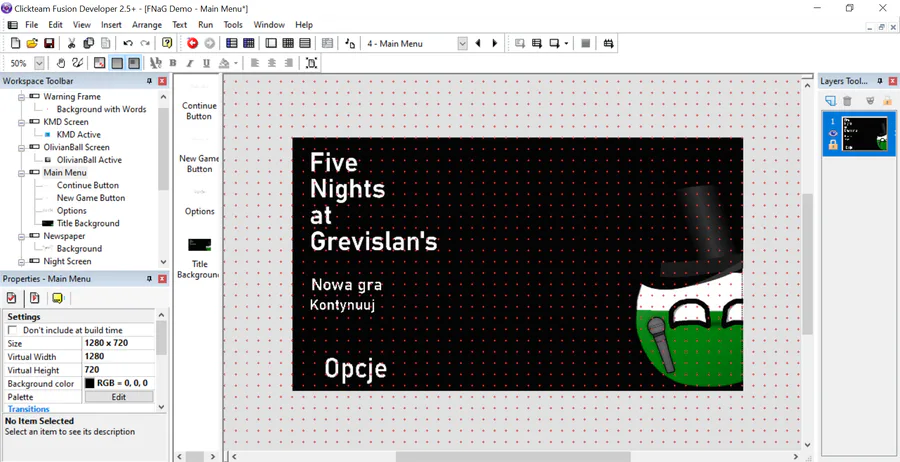
Task: Click the Palette Edit button
Action: (x=119, y=397)
